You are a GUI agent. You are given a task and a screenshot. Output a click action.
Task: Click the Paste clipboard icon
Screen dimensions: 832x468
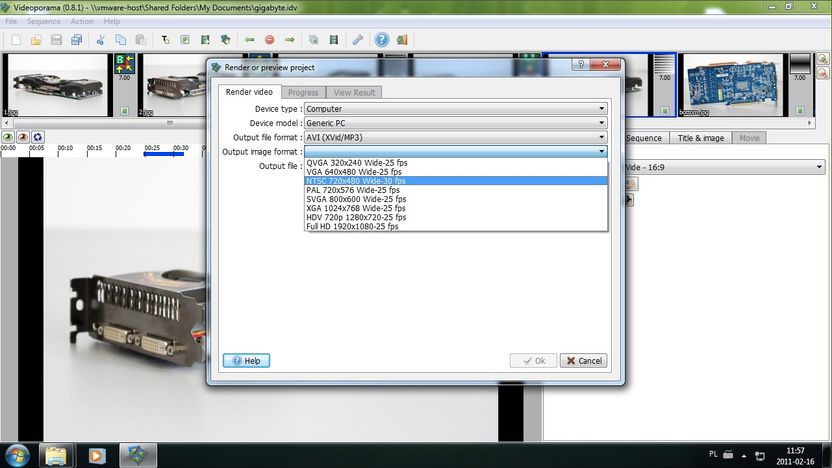click(x=141, y=40)
